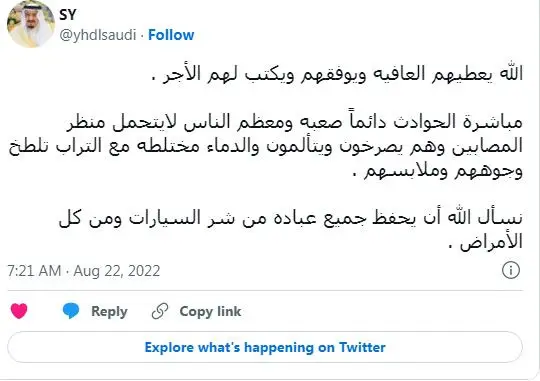Image resolution: width=540 pixels, height=381 pixels.
Task: Click the blue reply speech bubble icon
Action: [x=71, y=311]
